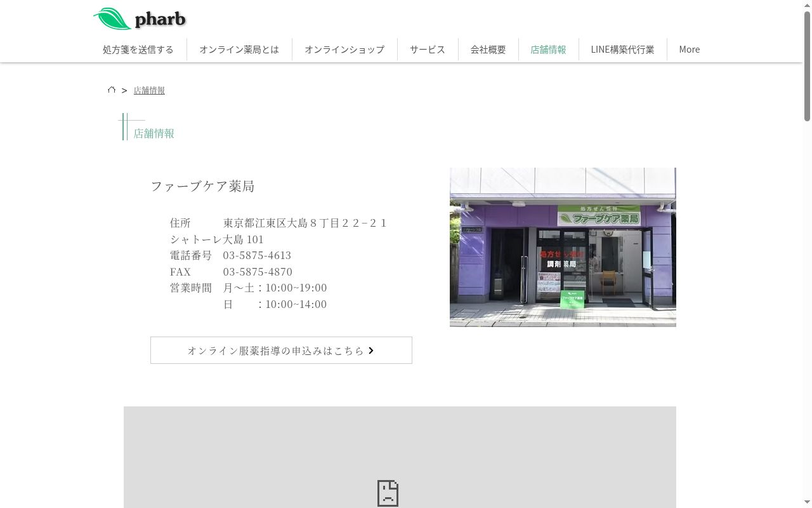Open 処方箋を送信する menu item

click(x=138, y=50)
